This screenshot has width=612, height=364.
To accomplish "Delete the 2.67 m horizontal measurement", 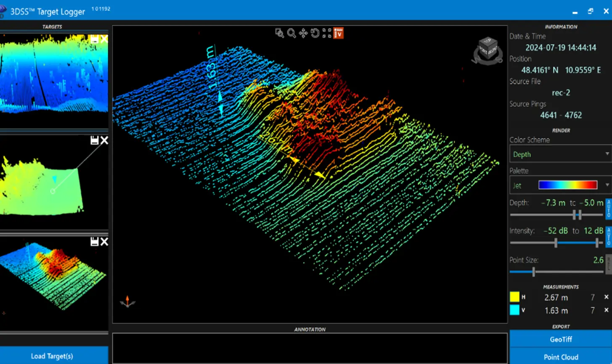I will [x=606, y=297].
